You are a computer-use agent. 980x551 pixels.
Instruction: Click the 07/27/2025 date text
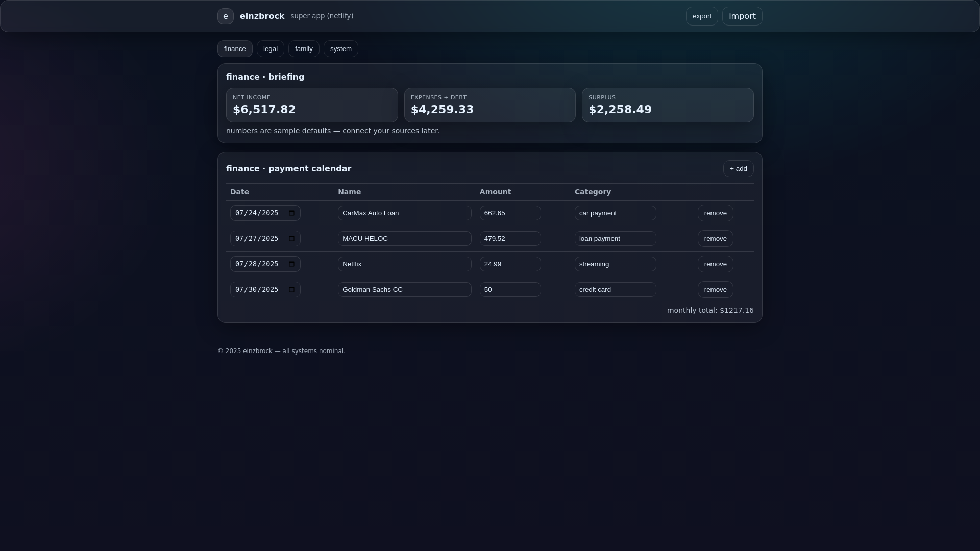click(257, 239)
